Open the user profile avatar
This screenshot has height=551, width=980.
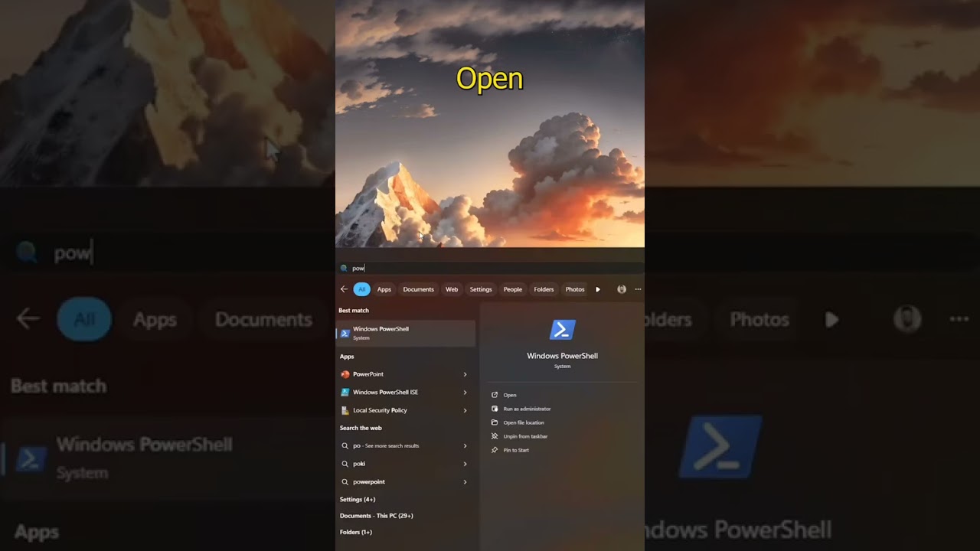point(622,289)
